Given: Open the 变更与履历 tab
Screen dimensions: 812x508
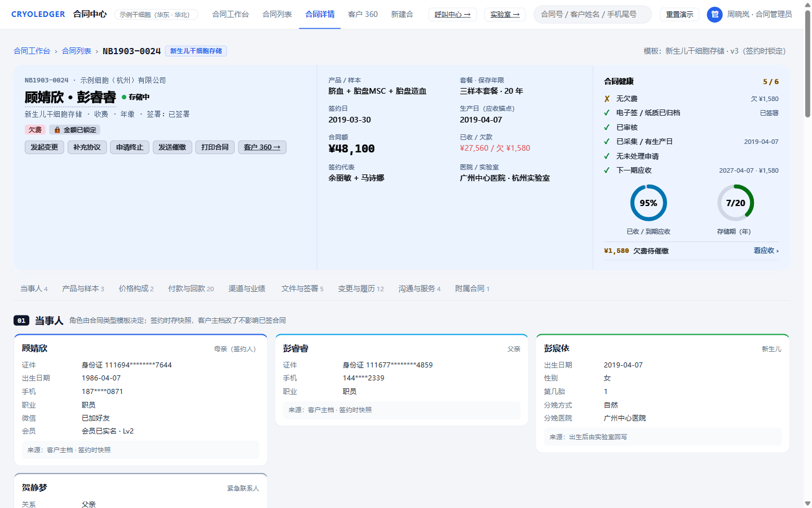Looking at the screenshot, I should (x=360, y=288).
